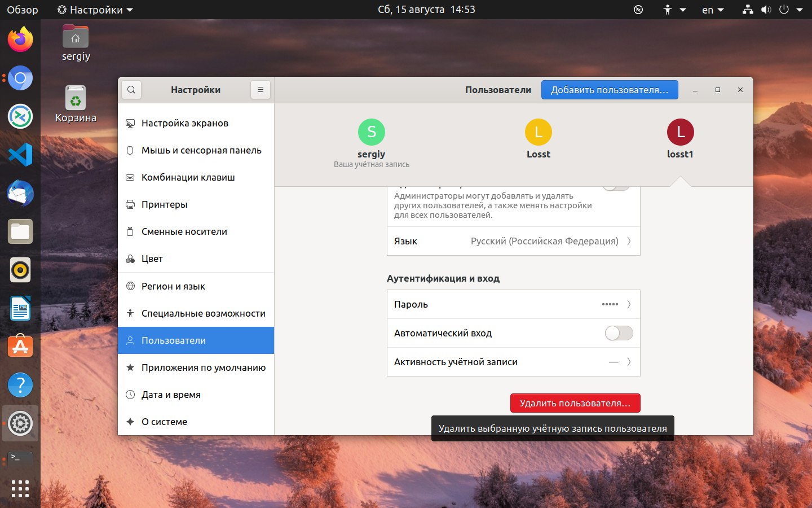Image resolution: width=812 pixels, height=508 pixels.
Task: Open the Корзина trash desktop icon
Action: (76, 104)
